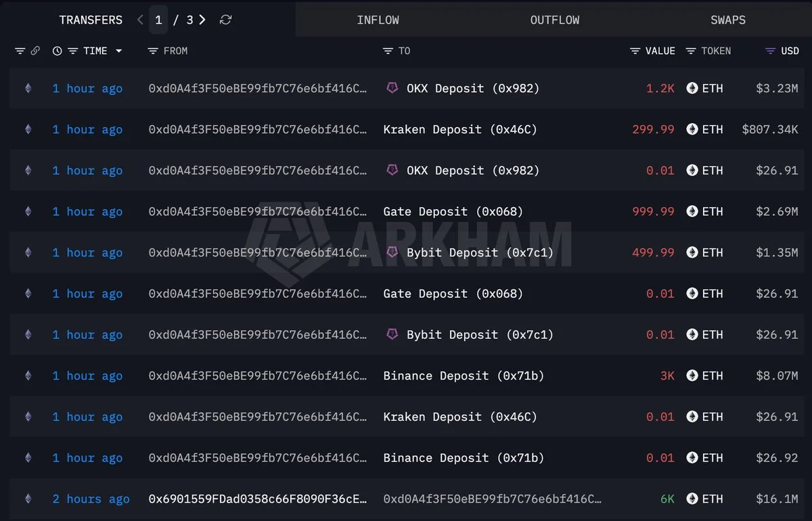Open Bybit Deposit (0x7c1) in 499.99 row

tap(480, 252)
